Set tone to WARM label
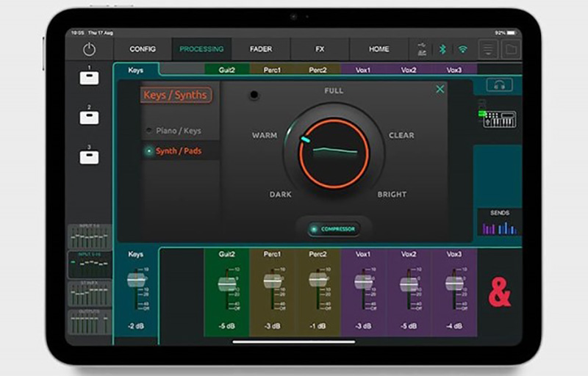 [x=265, y=135]
